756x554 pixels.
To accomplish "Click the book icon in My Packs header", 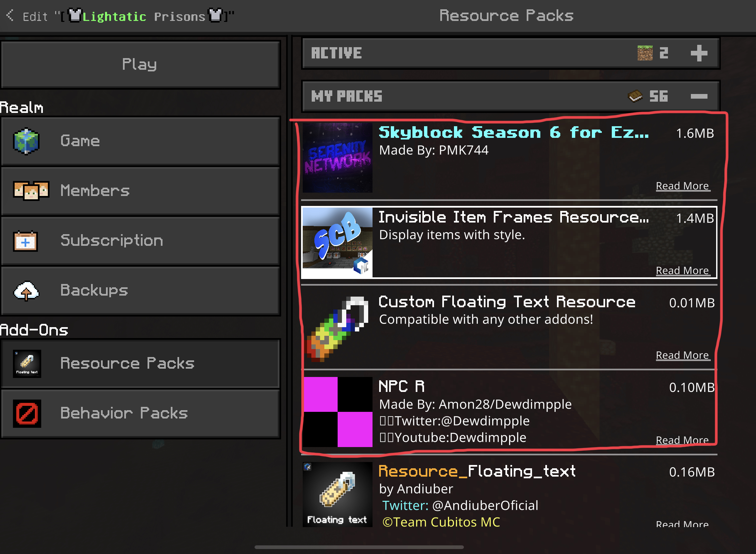I will pos(634,96).
